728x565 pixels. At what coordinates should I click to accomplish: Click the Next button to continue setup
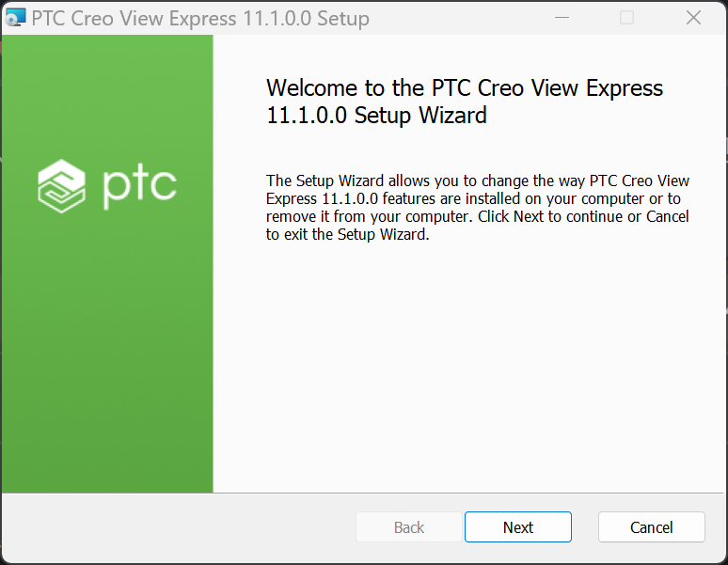[517, 527]
